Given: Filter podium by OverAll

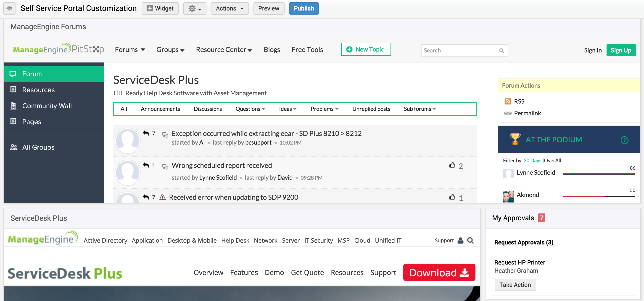Looking at the screenshot, I should 552,161.
